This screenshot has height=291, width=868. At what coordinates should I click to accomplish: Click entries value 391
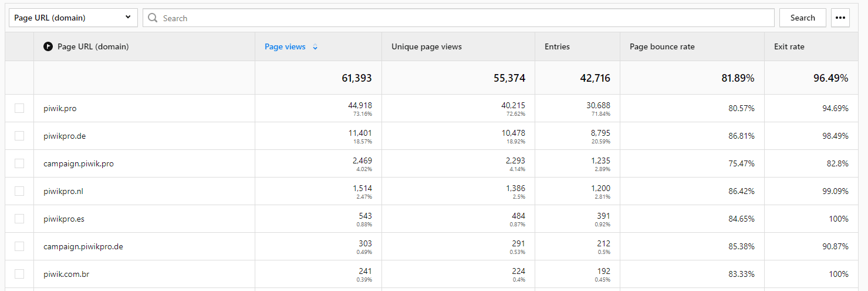click(x=603, y=216)
